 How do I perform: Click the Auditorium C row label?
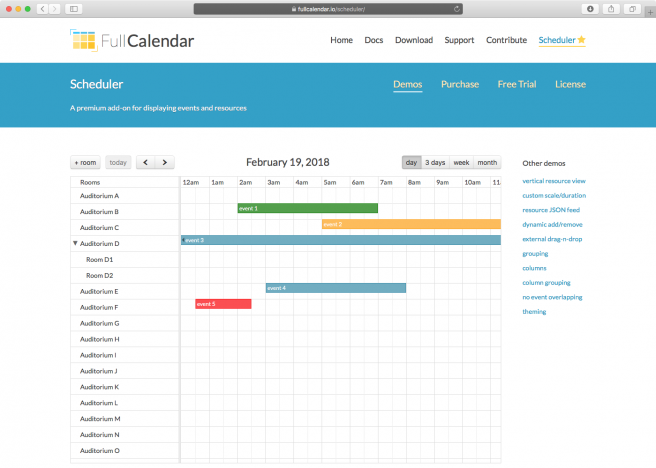pyautogui.click(x=99, y=228)
